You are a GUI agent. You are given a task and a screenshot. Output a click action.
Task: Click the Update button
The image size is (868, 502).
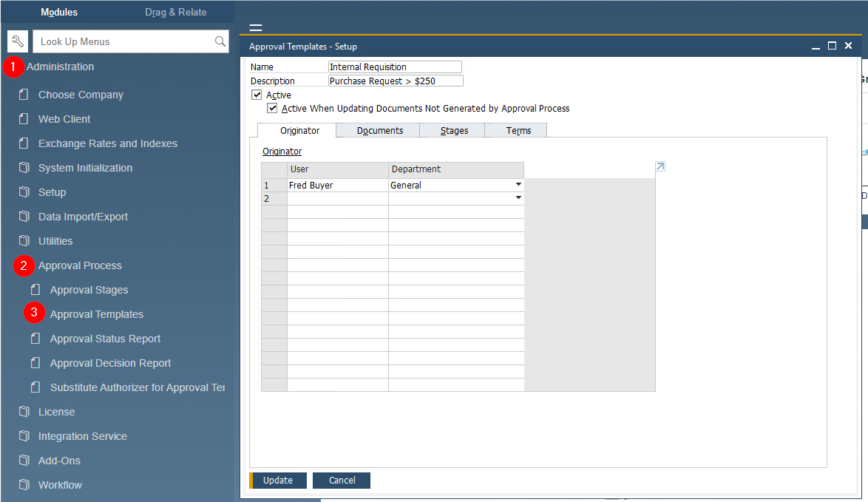click(278, 481)
